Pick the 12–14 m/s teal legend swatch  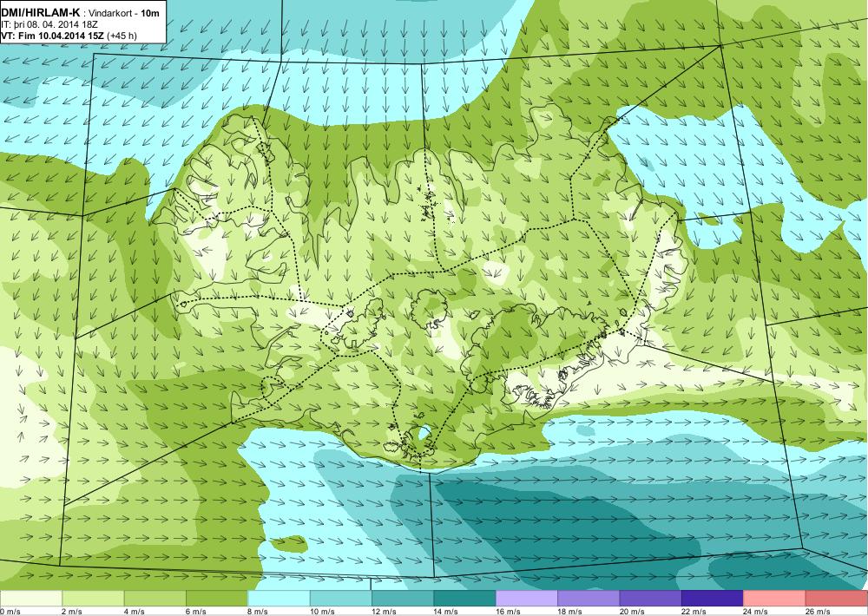point(403,599)
